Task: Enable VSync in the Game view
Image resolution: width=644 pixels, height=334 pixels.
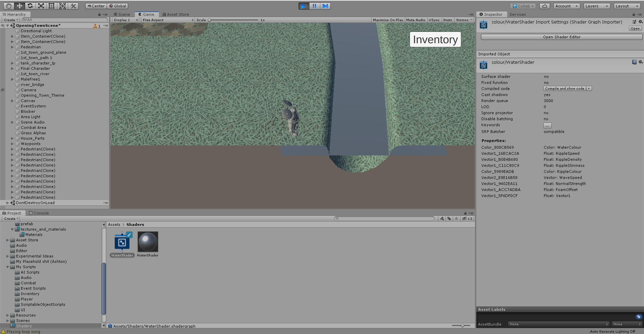Action: 434,20
